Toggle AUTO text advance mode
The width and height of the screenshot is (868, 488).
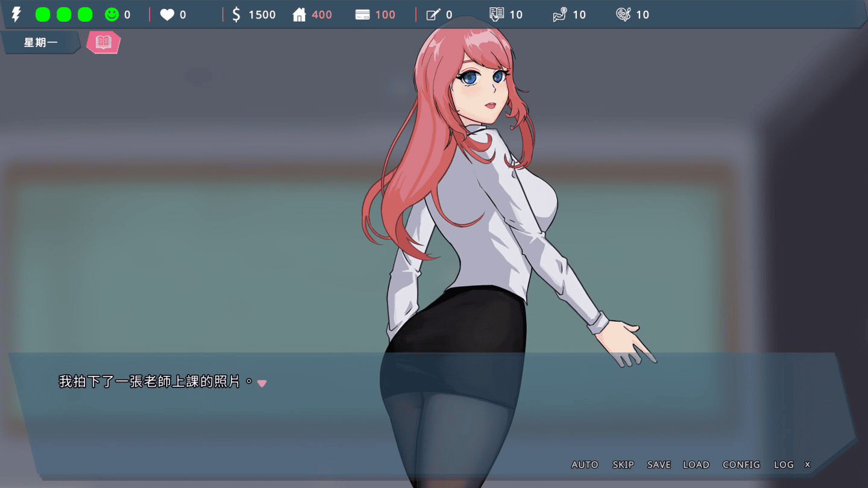click(585, 465)
